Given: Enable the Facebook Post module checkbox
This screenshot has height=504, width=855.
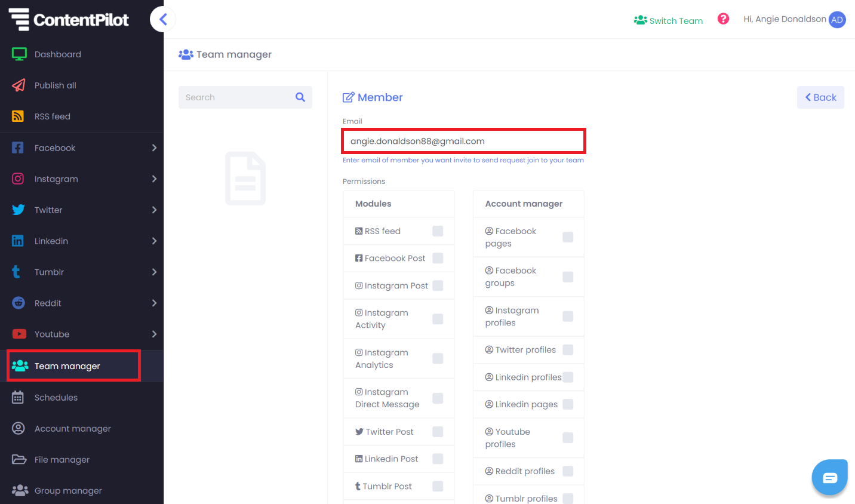Looking at the screenshot, I should tap(438, 258).
